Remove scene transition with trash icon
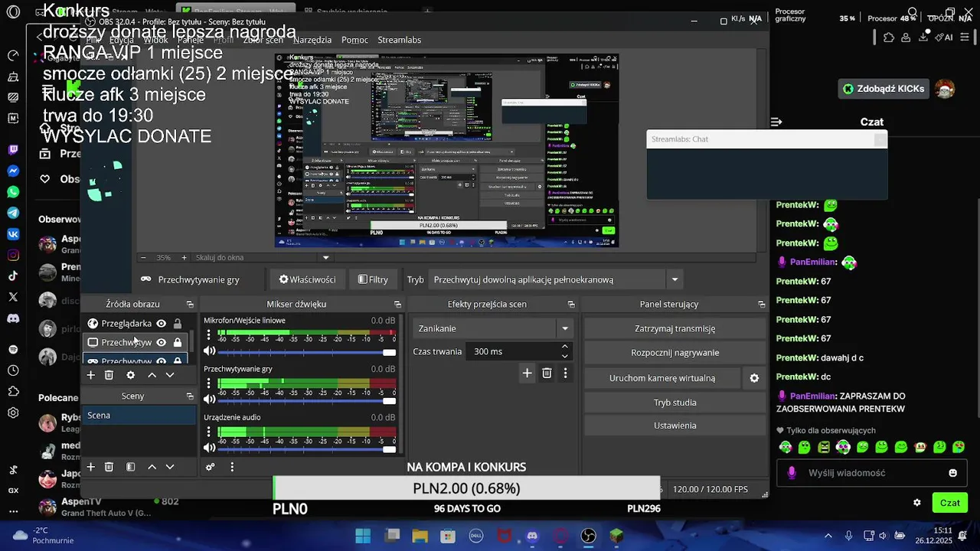The image size is (980, 551). coord(547,373)
